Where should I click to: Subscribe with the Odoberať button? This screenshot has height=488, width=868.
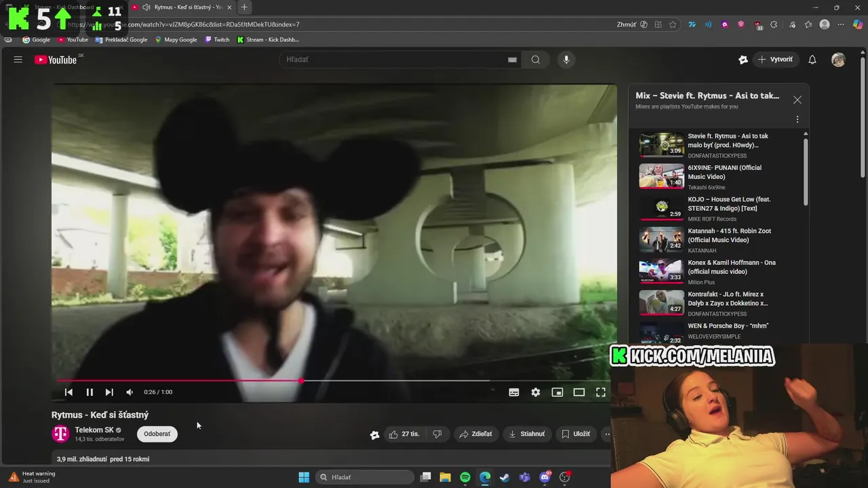point(157,434)
